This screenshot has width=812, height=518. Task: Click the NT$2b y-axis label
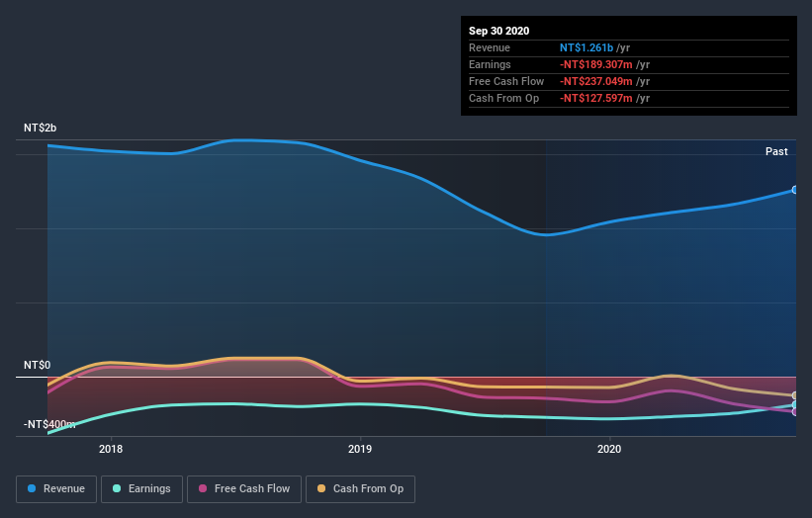[40, 128]
